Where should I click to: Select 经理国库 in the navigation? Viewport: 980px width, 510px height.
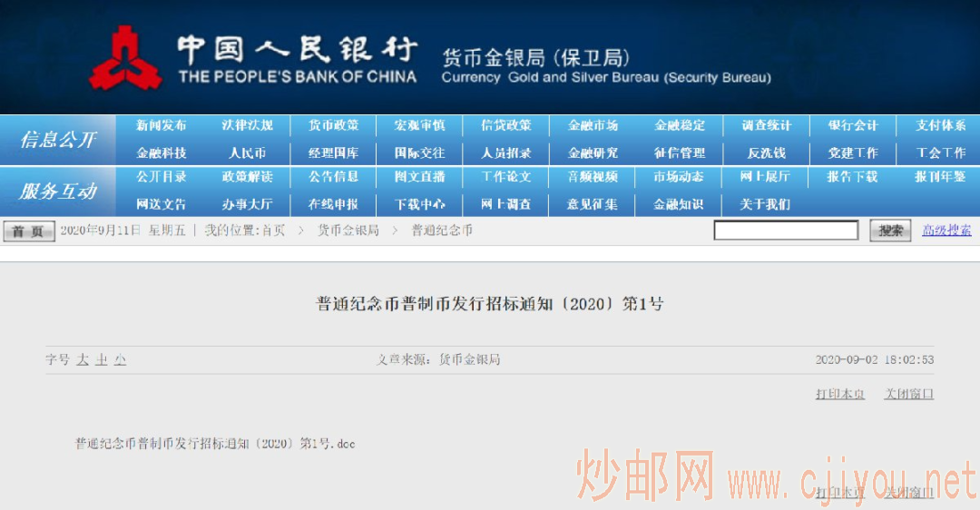coord(333,153)
